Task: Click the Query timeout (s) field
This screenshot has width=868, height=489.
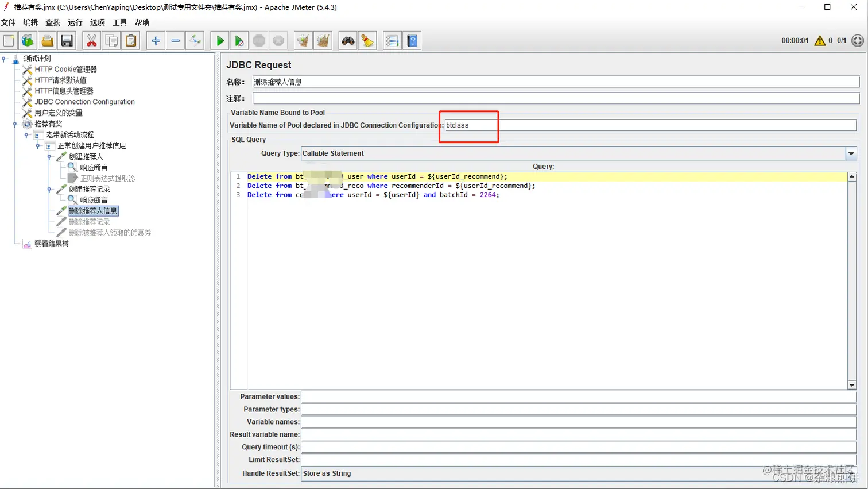Action: (578, 447)
